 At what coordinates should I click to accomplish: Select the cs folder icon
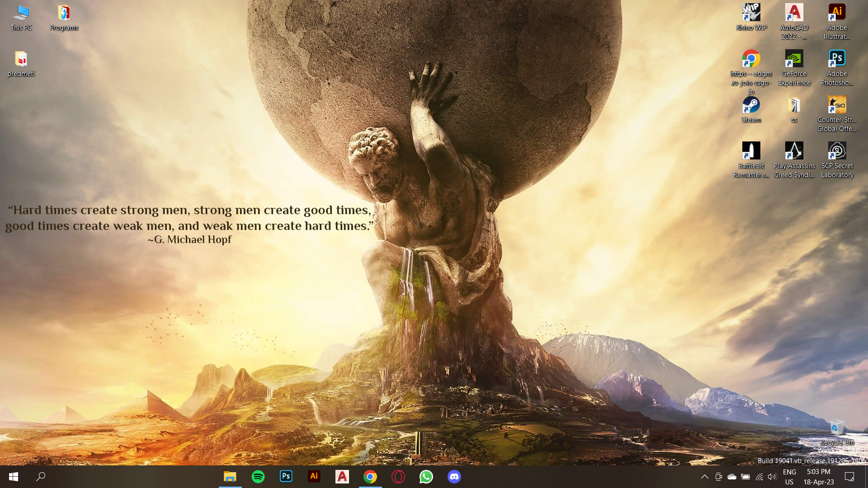(794, 110)
